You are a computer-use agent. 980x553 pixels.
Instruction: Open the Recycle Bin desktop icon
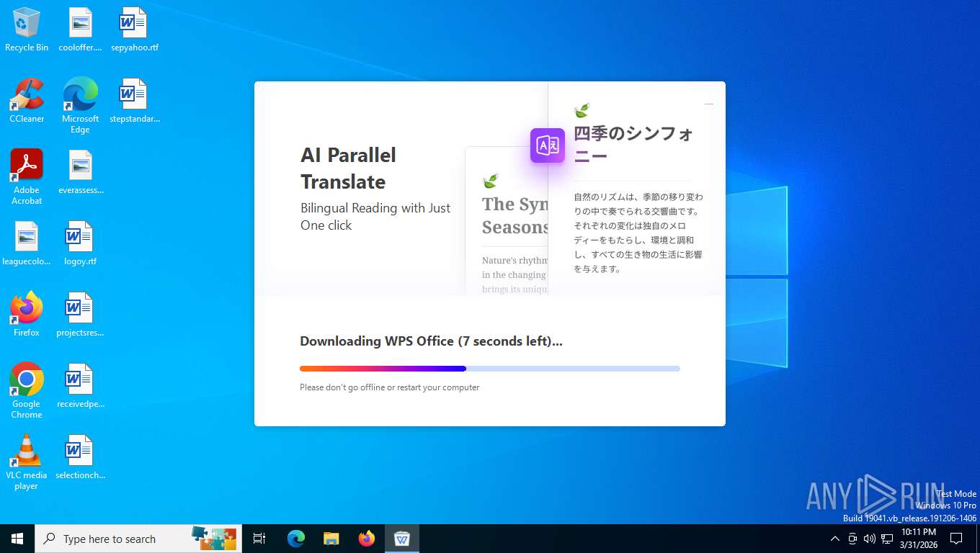coord(27,30)
